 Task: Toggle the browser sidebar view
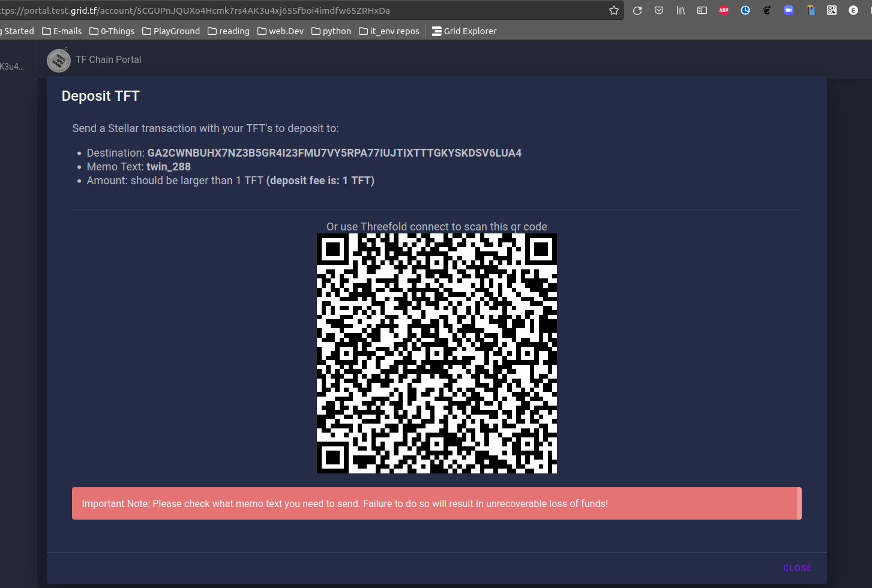click(x=702, y=10)
